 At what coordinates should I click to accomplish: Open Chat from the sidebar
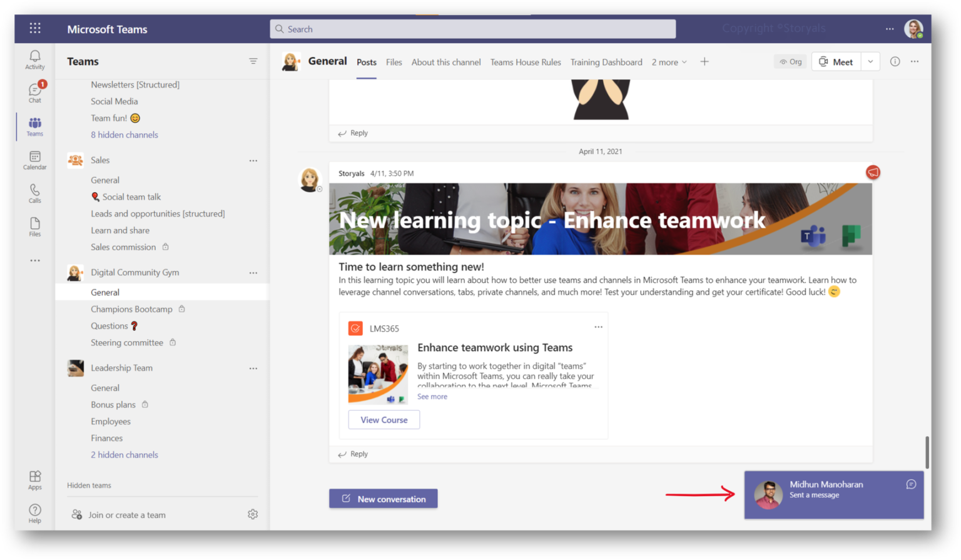pos(34,93)
